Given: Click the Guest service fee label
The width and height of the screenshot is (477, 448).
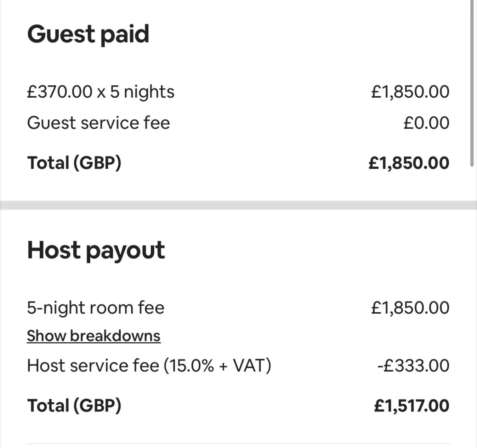Looking at the screenshot, I should (x=99, y=123).
